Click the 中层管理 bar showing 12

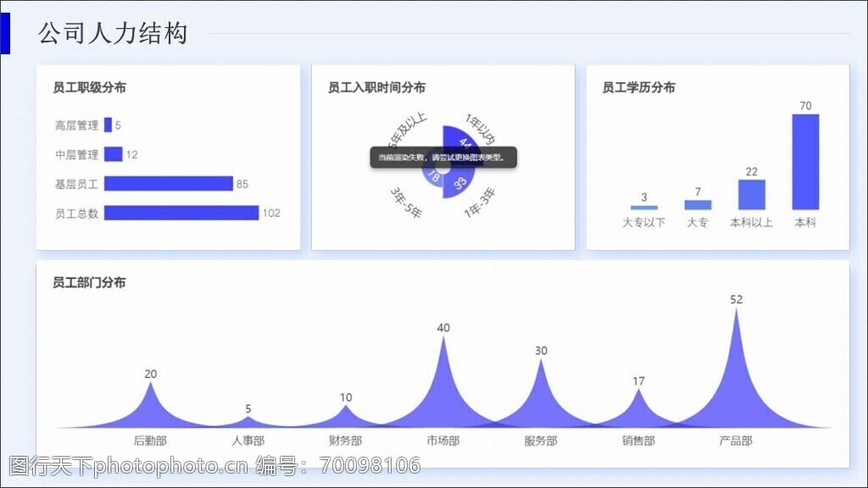[x=113, y=154]
